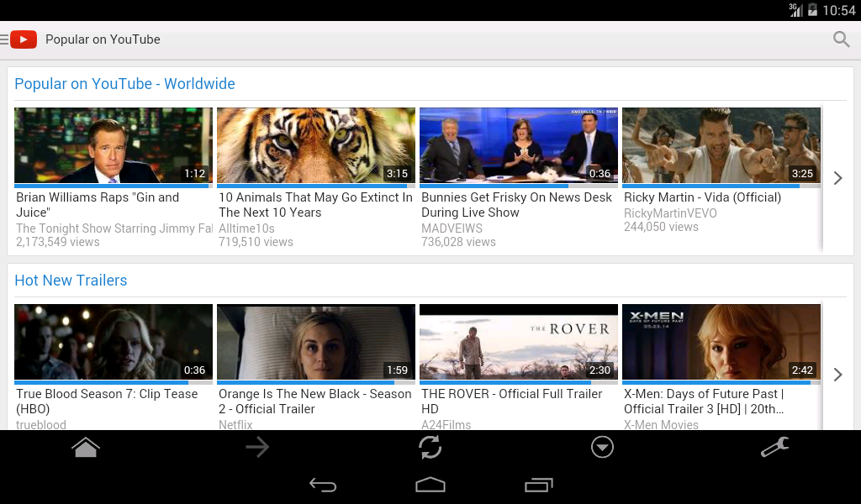Tap '719,510 views' text
861x504 pixels.
click(x=256, y=242)
